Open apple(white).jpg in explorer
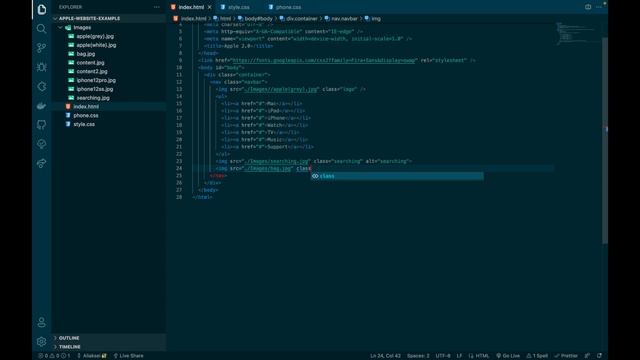Viewport: 640px width, 360px height. (96, 45)
